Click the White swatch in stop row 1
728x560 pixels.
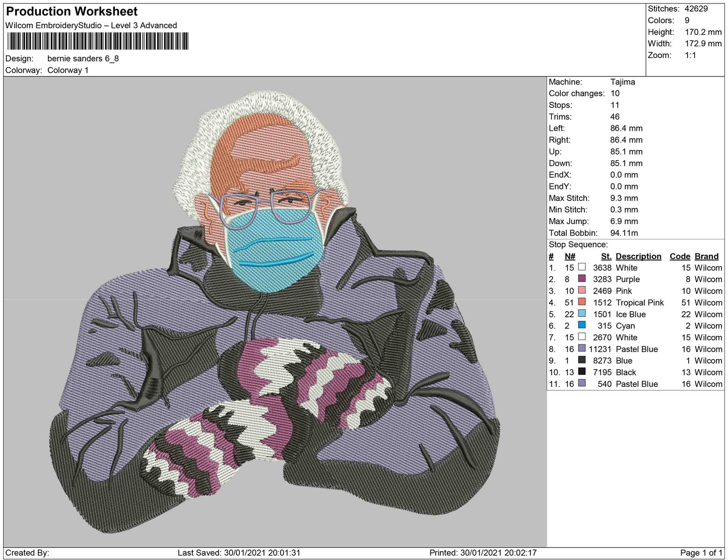click(x=582, y=267)
